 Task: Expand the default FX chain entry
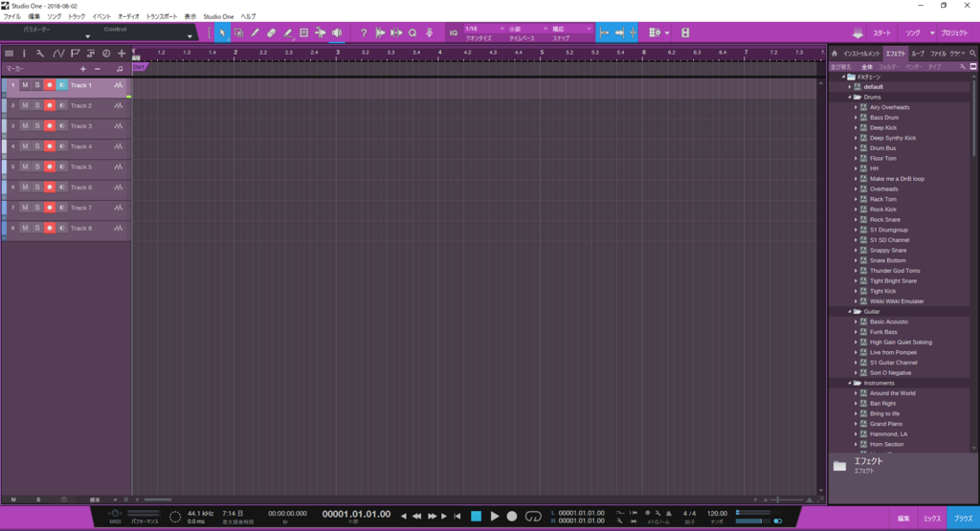click(850, 87)
